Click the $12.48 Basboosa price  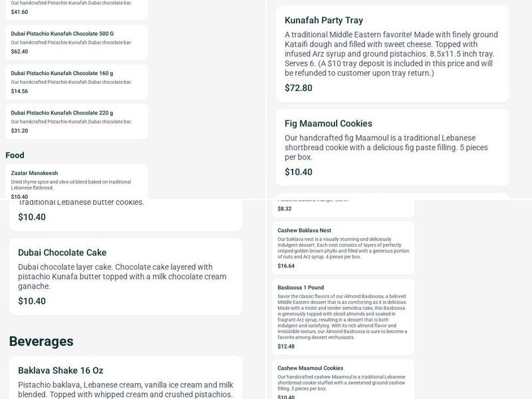(287, 346)
